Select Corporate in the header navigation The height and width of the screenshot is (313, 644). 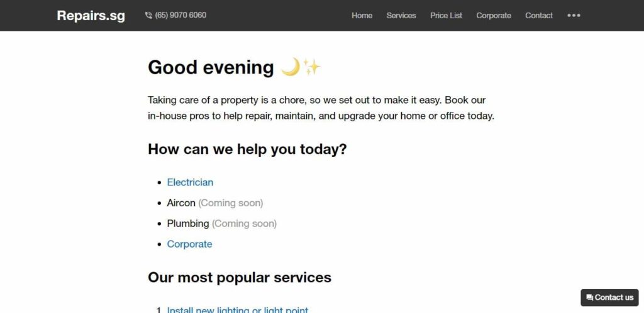494,16
